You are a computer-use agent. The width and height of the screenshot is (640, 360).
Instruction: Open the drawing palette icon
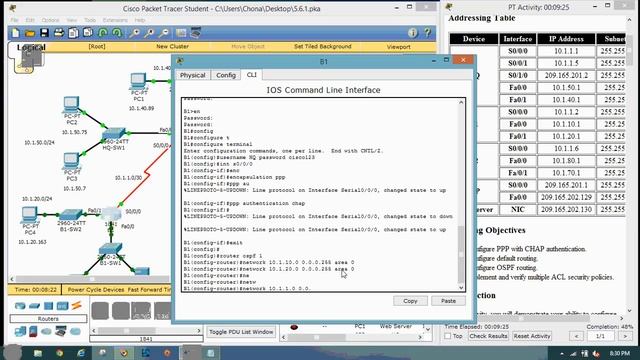(181, 33)
